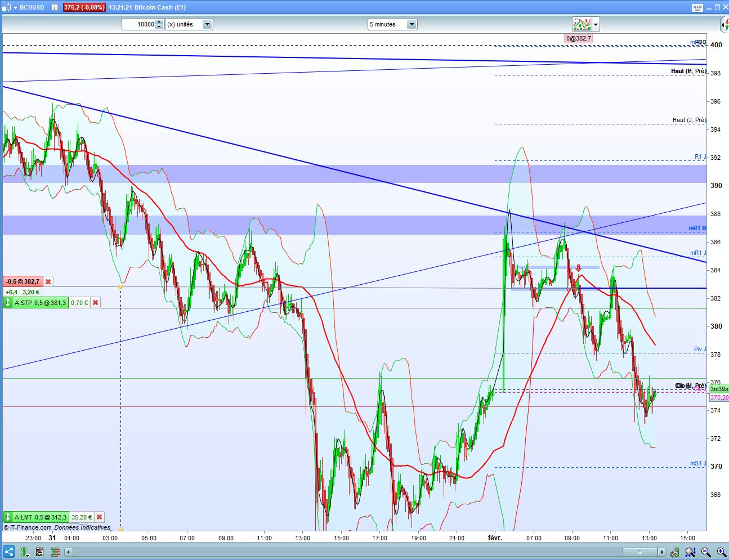Open the instrument info icon beside BCHUSD
The width and height of the screenshot is (729, 560).
click(54, 7)
